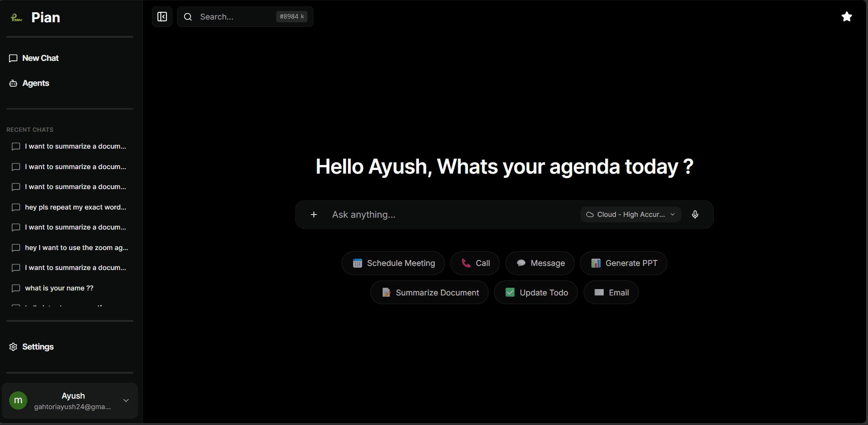The image size is (868, 425).
Task: Click the green checkmark icon on Update Todo
Action: (510, 292)
